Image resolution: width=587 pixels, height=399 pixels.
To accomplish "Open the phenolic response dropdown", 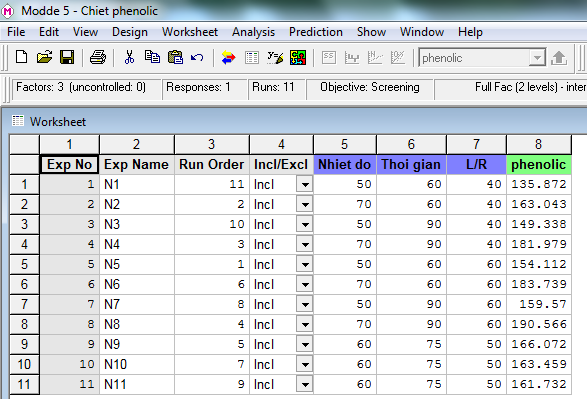I will tap(537, 58).
